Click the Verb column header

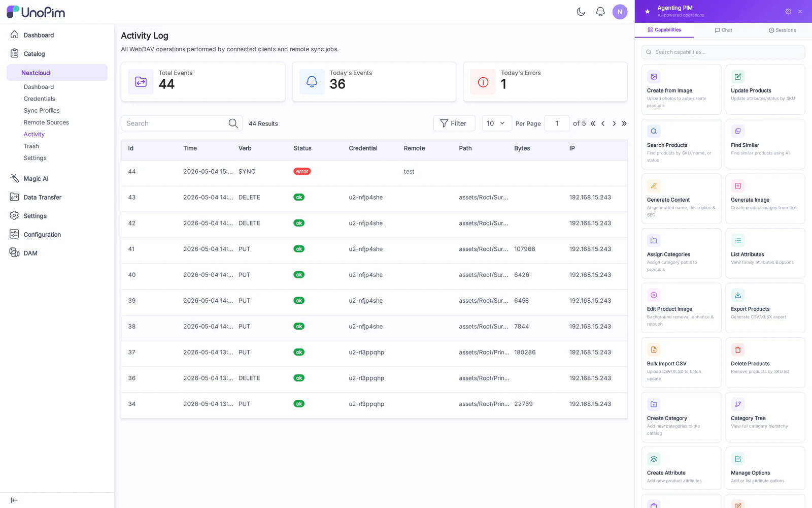(245, 148)
